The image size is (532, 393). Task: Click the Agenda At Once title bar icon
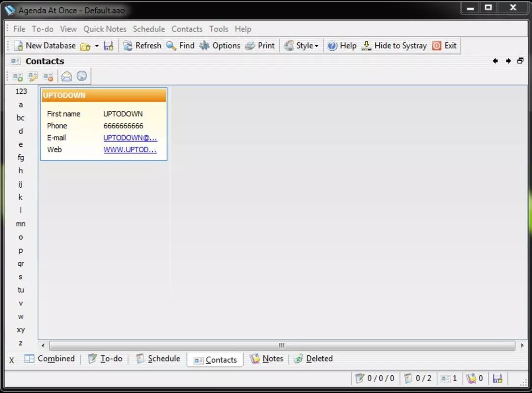coord(10,10)
